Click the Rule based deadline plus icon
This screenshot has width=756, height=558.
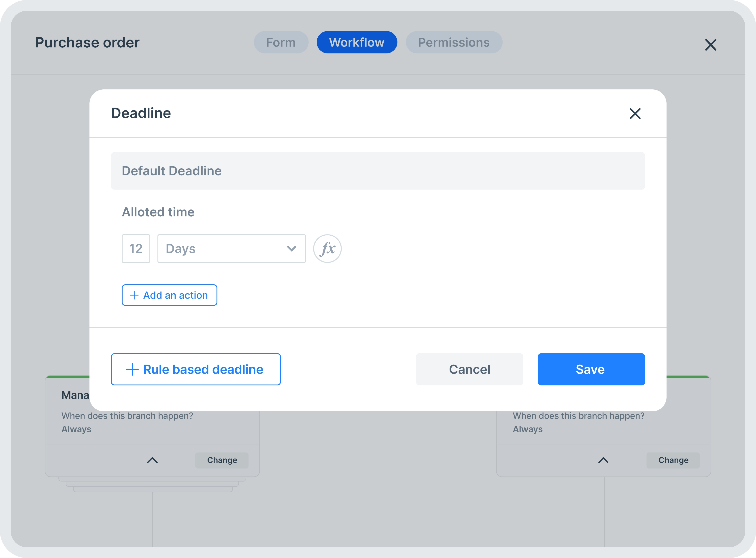132,369
